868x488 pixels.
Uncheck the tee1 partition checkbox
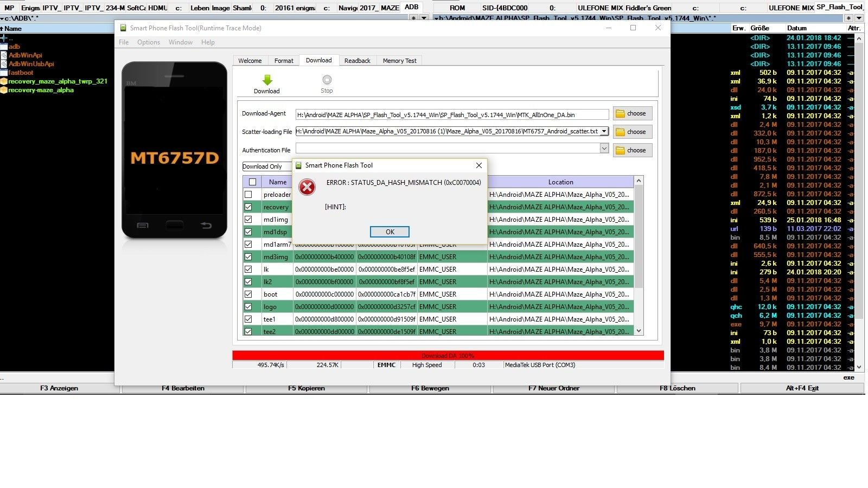(x=248, y=319)
